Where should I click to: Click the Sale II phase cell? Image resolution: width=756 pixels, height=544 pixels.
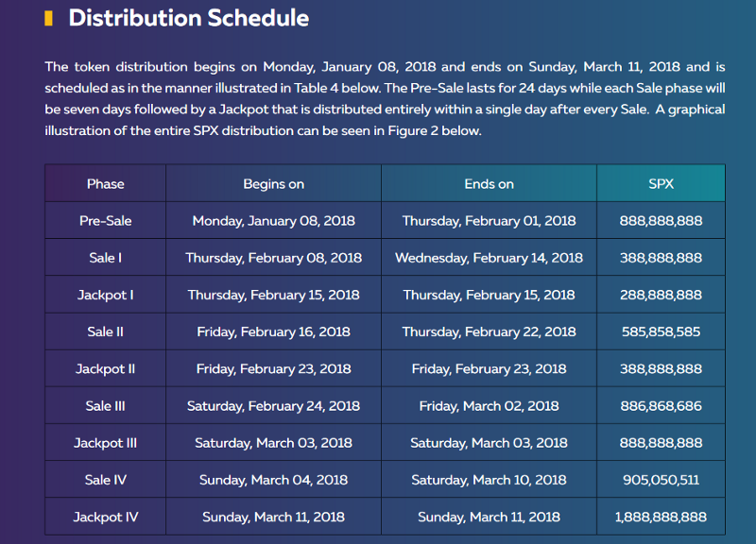106,331
